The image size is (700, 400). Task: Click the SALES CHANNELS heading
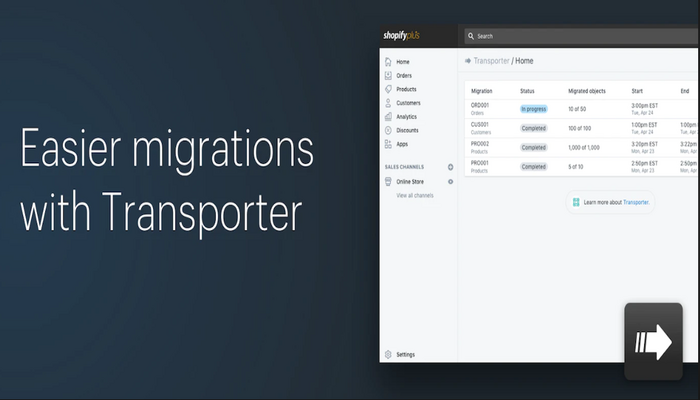click(404, 167)
